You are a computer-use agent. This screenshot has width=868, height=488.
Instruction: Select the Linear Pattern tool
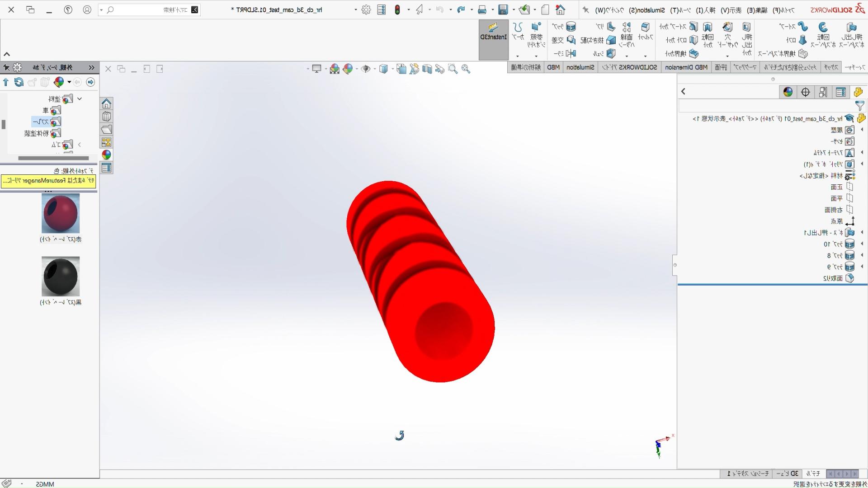pyautogui.click(x=627, y=35)
